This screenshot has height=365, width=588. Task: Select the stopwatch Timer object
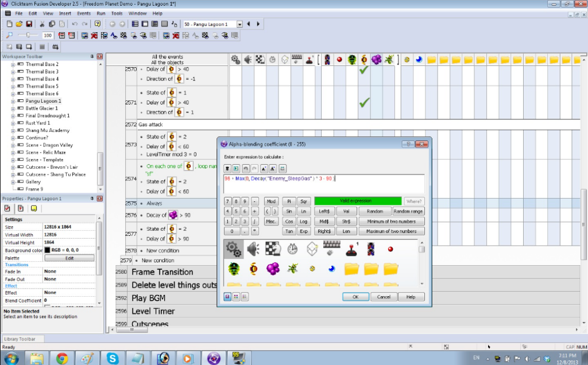(292, 248)
